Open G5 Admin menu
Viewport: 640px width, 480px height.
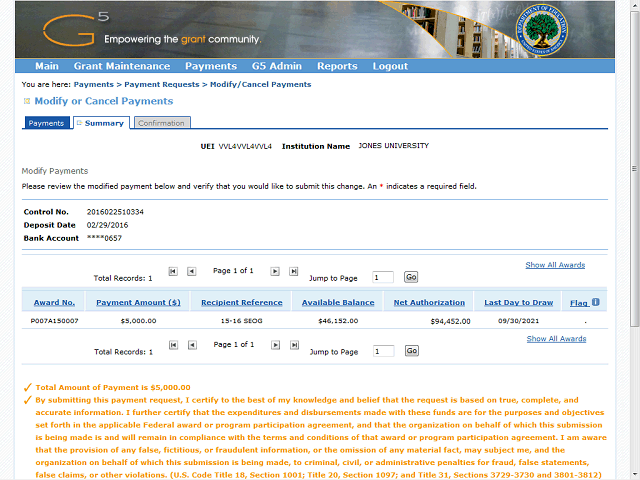click(x=277, y=66)
